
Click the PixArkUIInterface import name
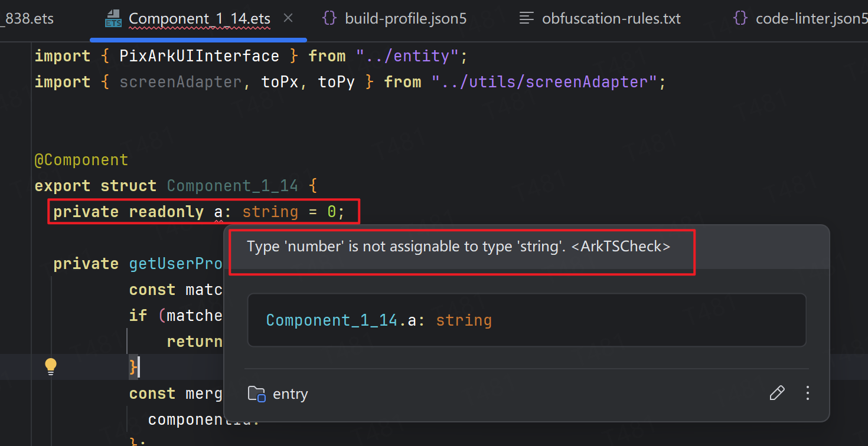[199, 56]
